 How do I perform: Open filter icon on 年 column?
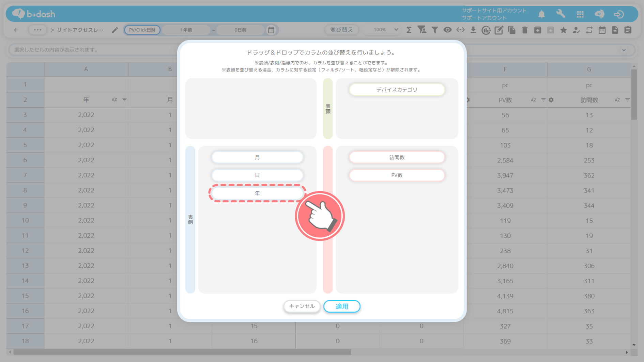(124, 99)
